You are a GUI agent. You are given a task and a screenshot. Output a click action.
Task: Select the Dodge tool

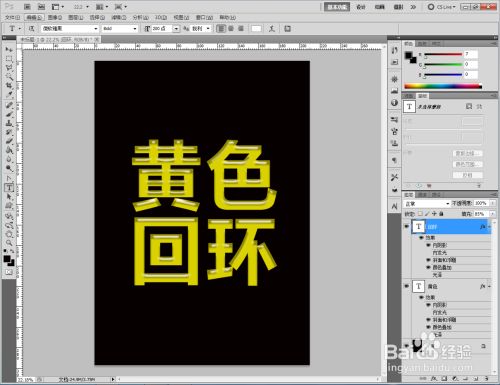[9, 168]
